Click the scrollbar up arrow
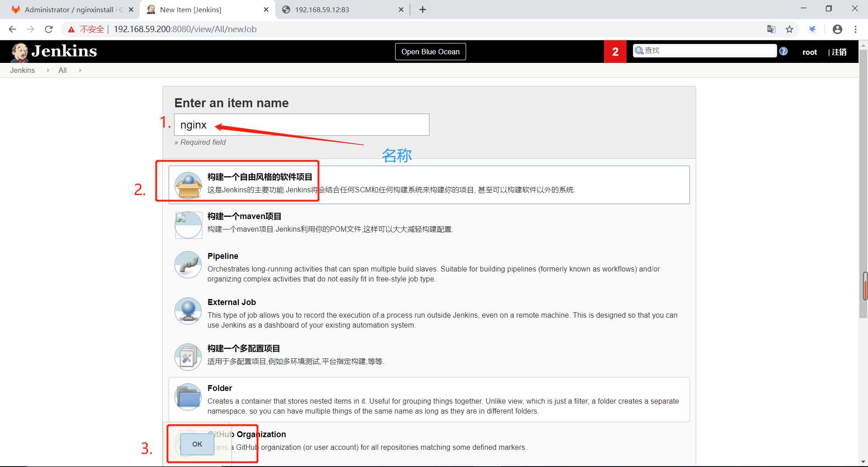 pyautogui.click(x=863, y=45)
